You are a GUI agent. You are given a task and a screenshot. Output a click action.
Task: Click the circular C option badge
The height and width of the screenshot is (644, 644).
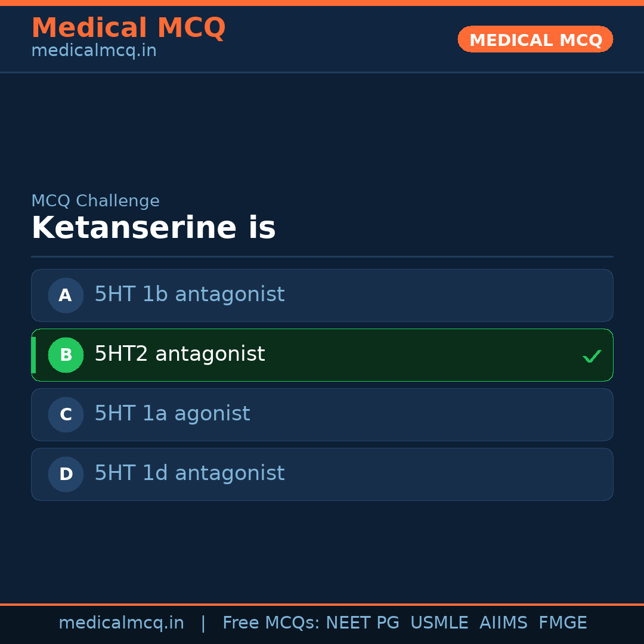pos(66,414)
